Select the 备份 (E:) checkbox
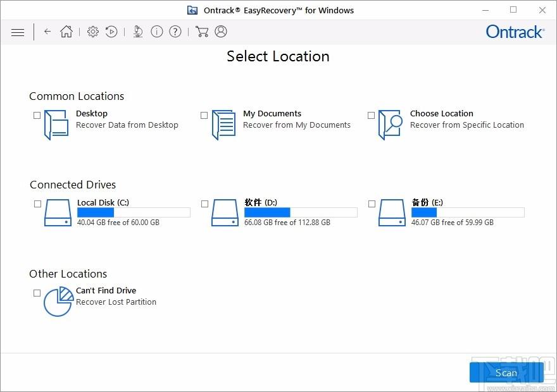 [372, 204]
